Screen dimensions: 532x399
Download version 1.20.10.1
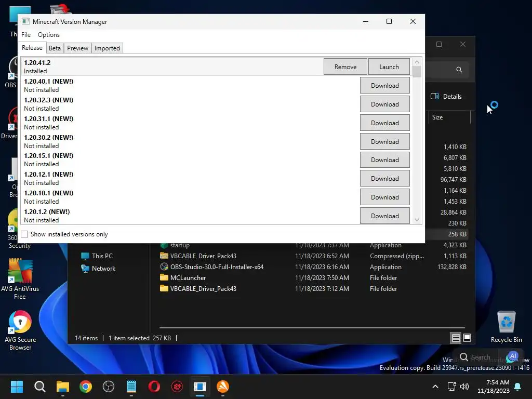[385, 197]
